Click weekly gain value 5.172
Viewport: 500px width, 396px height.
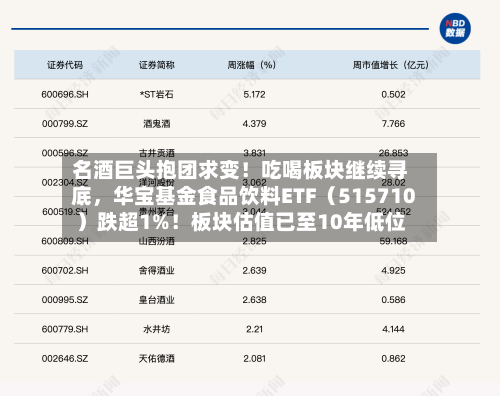coord(254,94)
